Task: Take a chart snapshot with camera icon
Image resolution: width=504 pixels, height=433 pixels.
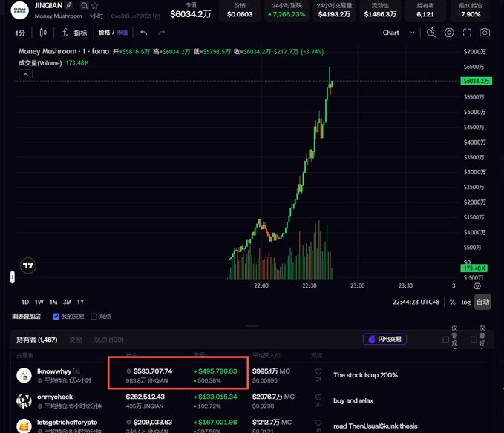Action: [485, 33]
